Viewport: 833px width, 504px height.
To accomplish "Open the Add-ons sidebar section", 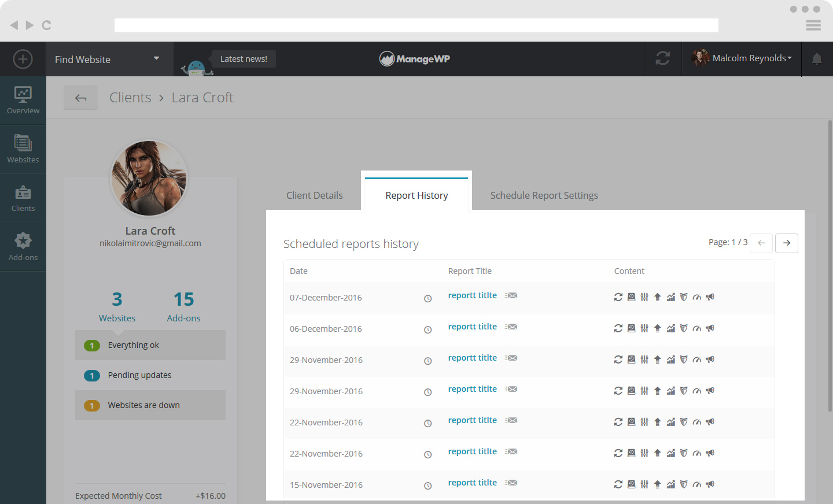I will 23,247.
